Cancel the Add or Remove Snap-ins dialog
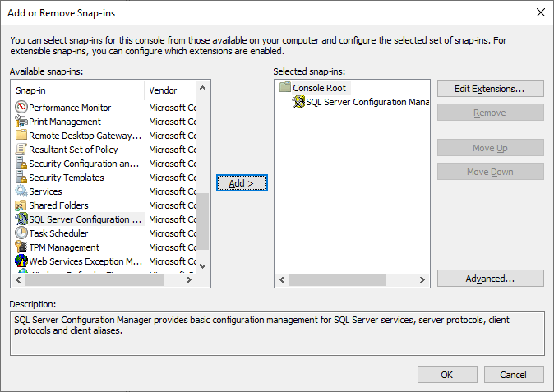554x392 pixels. click(x=513, y=375)
